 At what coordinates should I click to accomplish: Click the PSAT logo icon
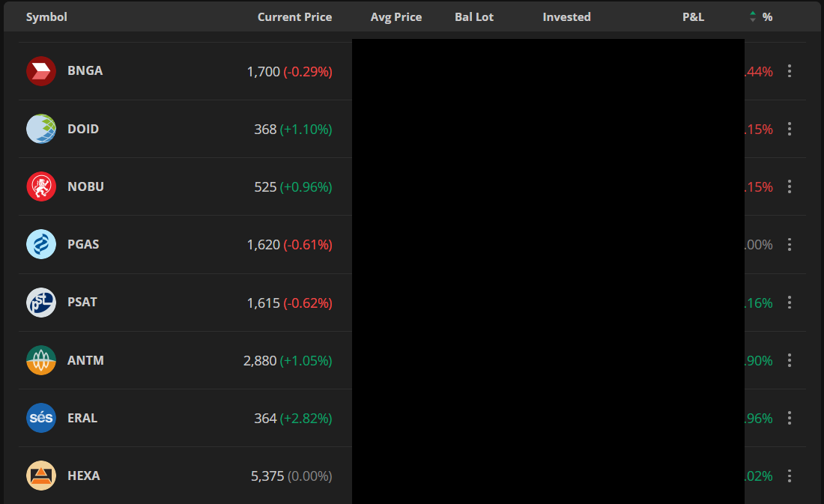[41, 303]
